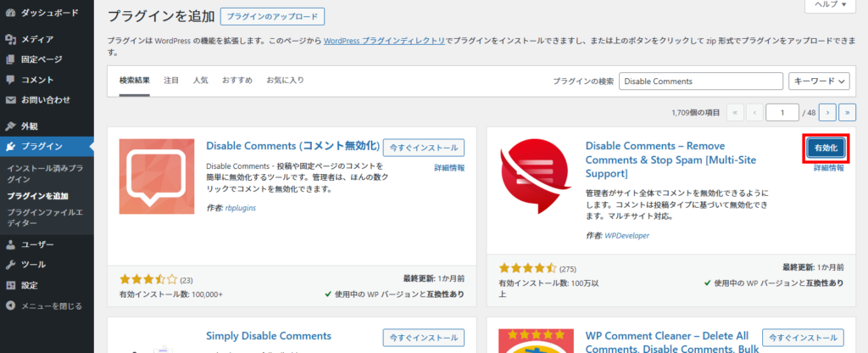
Task: Open WordPress プラグインディレクトリ link
Action: (384, 41)
